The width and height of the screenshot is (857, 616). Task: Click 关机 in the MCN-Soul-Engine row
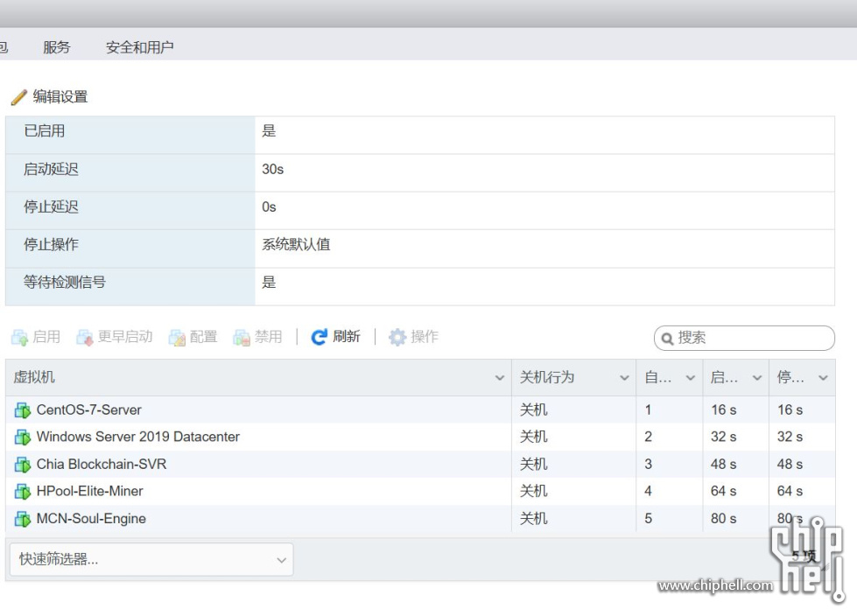(x=533, y=519)
